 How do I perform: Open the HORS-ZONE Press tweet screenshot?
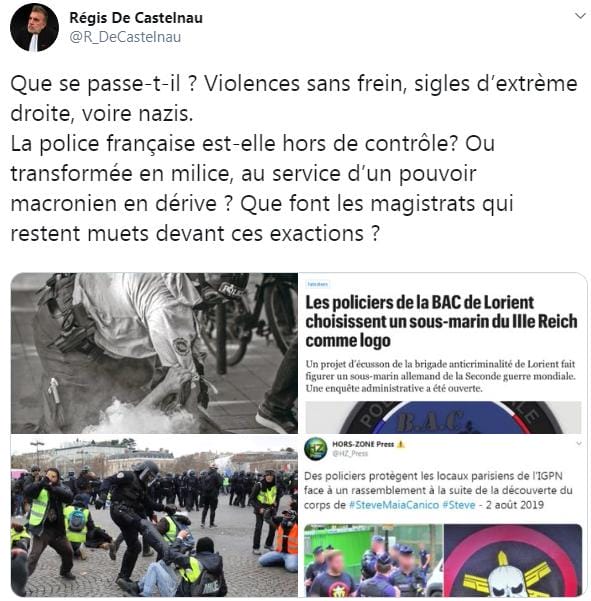point(443,516)
